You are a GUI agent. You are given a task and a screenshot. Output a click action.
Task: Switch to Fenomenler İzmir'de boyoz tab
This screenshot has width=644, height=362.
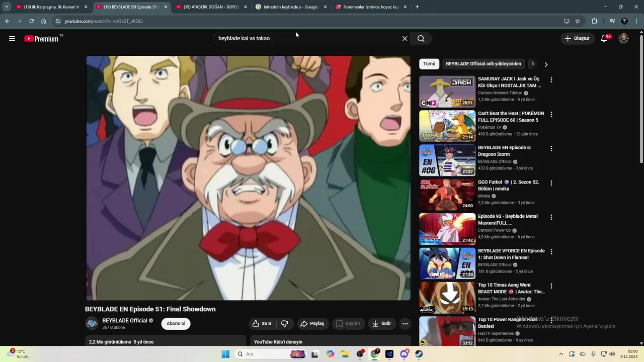371,7
